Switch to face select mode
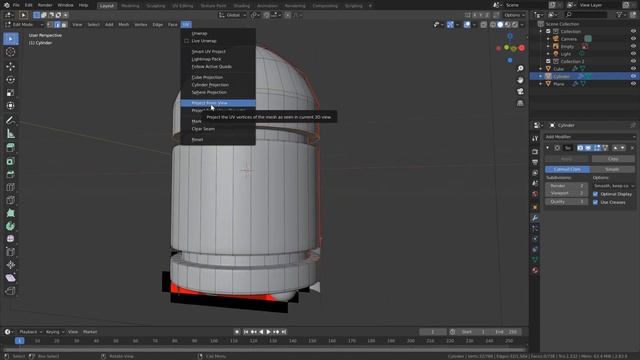Screen dimensions: 640x360 pyautogui.click(x=64, y=25)
